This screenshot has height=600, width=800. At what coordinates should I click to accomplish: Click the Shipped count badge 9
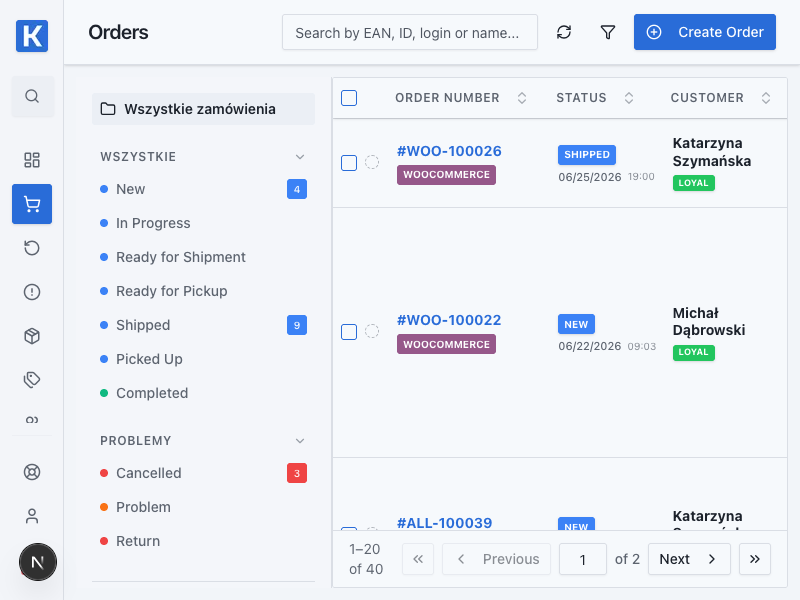point(297,325)
